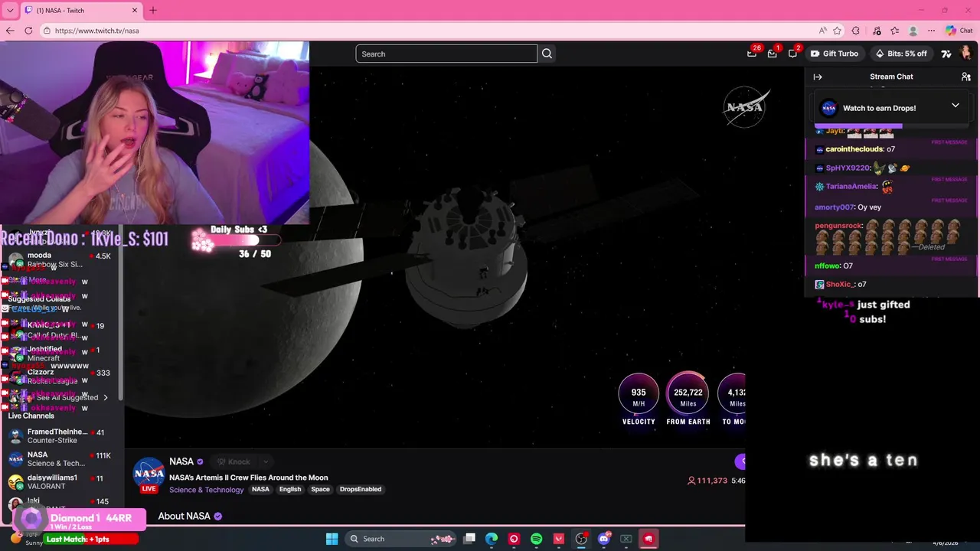Click the English tag chip
980x551 pixels.
pyautogui.click(x=290, y=490)
